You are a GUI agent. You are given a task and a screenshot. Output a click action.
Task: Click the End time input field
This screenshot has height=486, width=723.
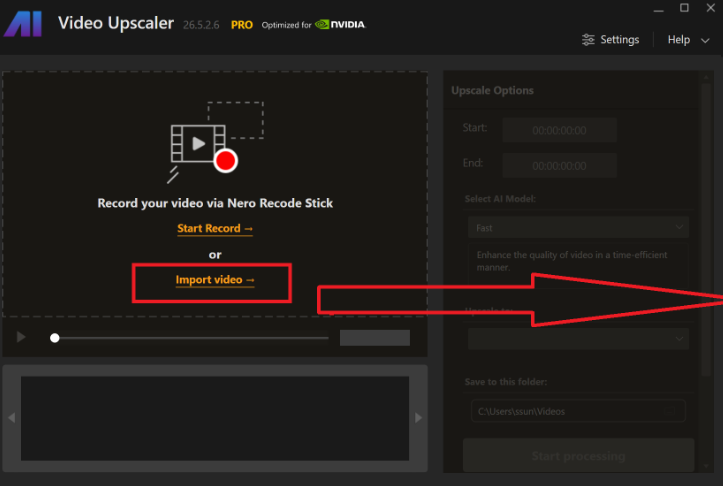point(559,166)
